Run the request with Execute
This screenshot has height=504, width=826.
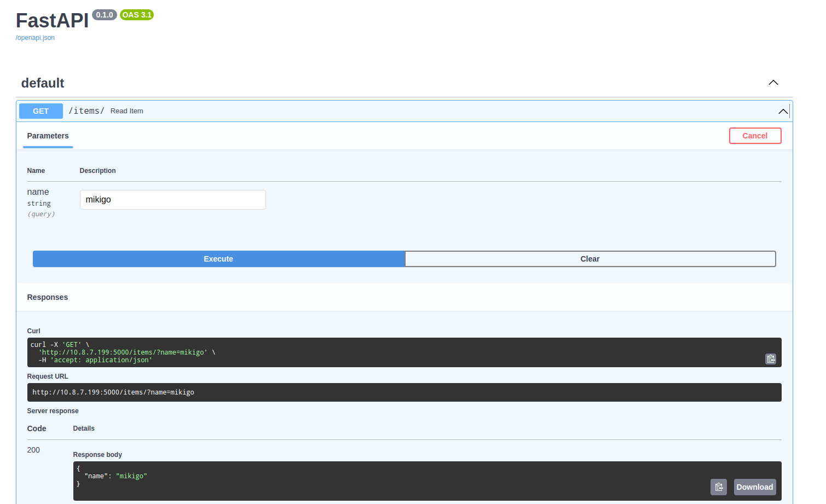click(218, 259)
